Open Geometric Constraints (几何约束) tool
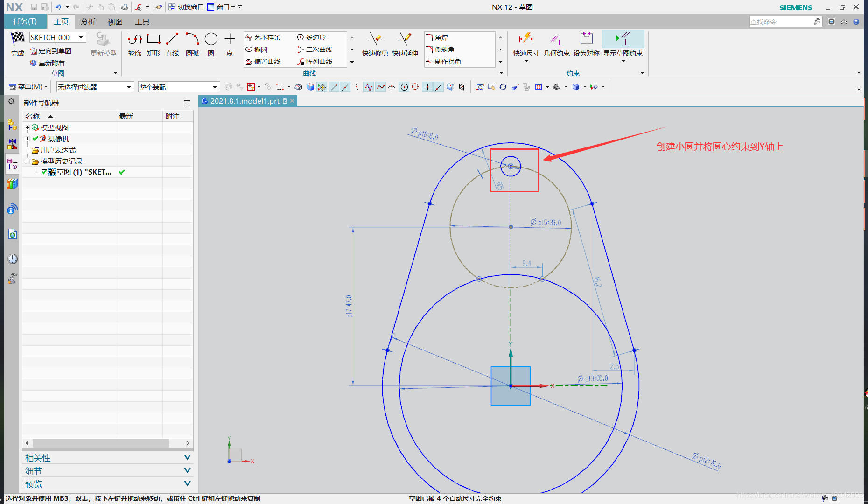The image size is (868, 504). point(556,45)
